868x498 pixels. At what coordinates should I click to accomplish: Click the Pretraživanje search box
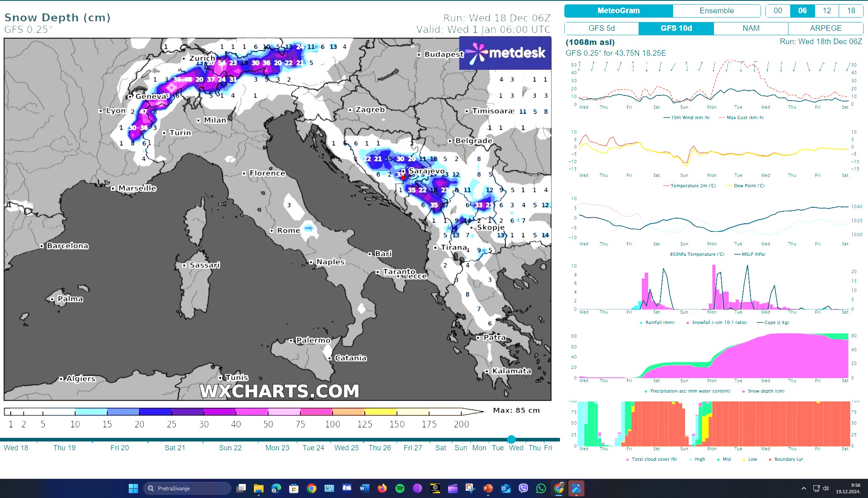187,488
